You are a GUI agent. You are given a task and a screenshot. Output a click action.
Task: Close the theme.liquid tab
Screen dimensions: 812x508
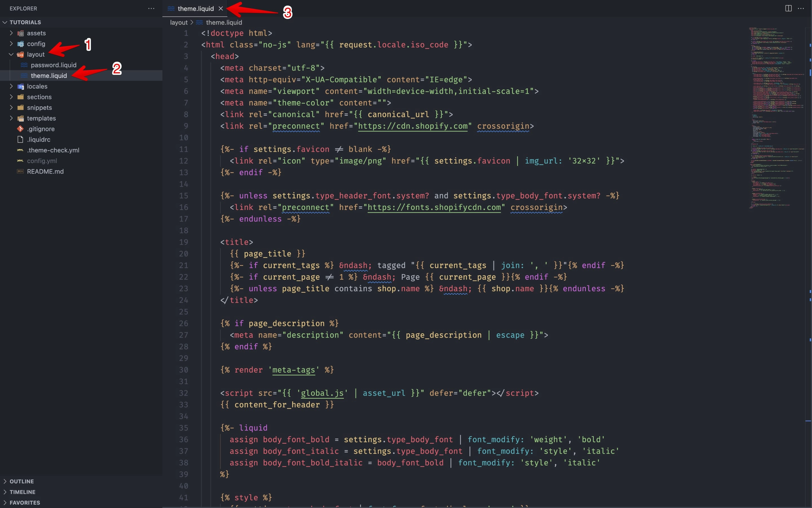coord(221,8)
